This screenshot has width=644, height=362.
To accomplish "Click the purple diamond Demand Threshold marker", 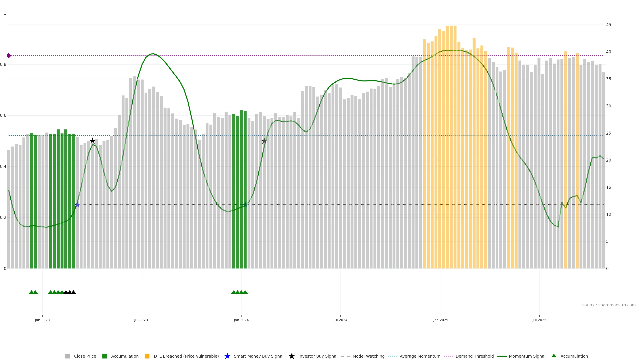I will [9, 56].
